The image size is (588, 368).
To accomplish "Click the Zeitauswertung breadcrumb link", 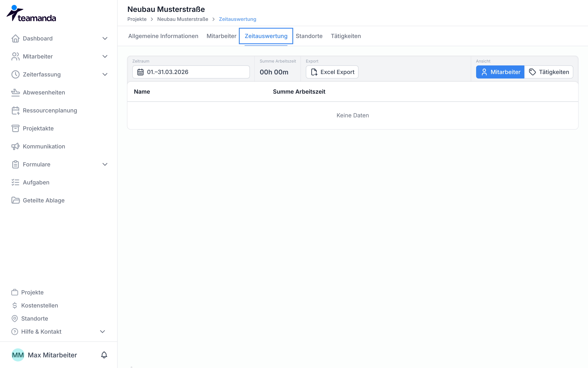I will 238,19.
